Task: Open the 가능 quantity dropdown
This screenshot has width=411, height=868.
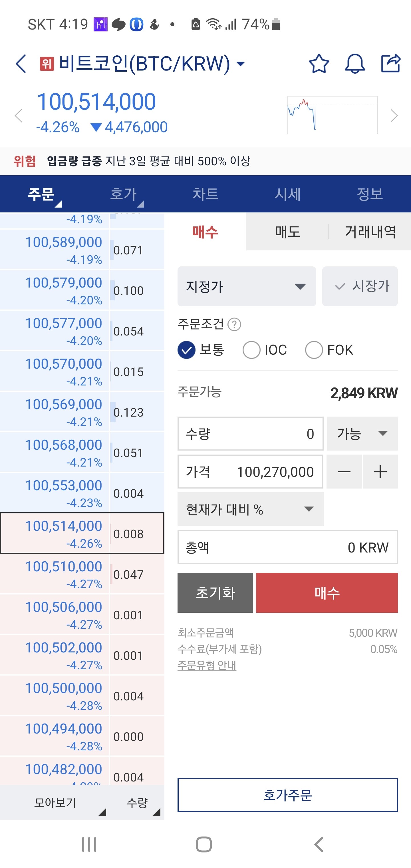Action: [362, 433]
